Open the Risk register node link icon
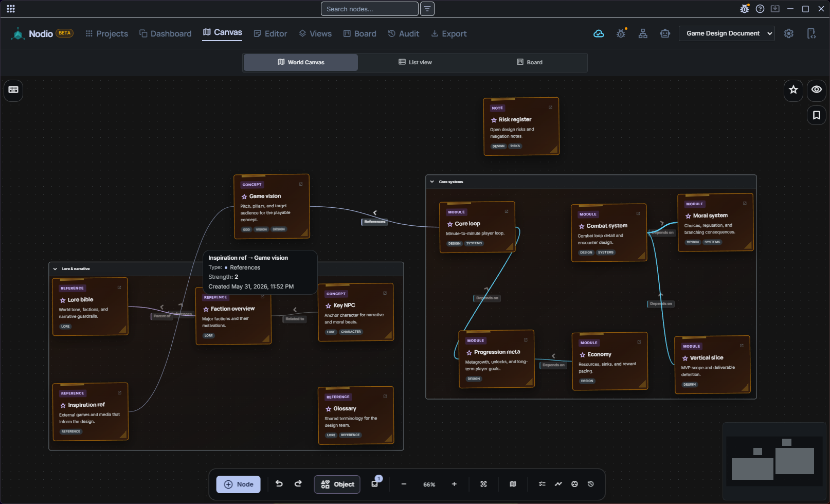This screenshot has height=504, width=830. point(550,107)
